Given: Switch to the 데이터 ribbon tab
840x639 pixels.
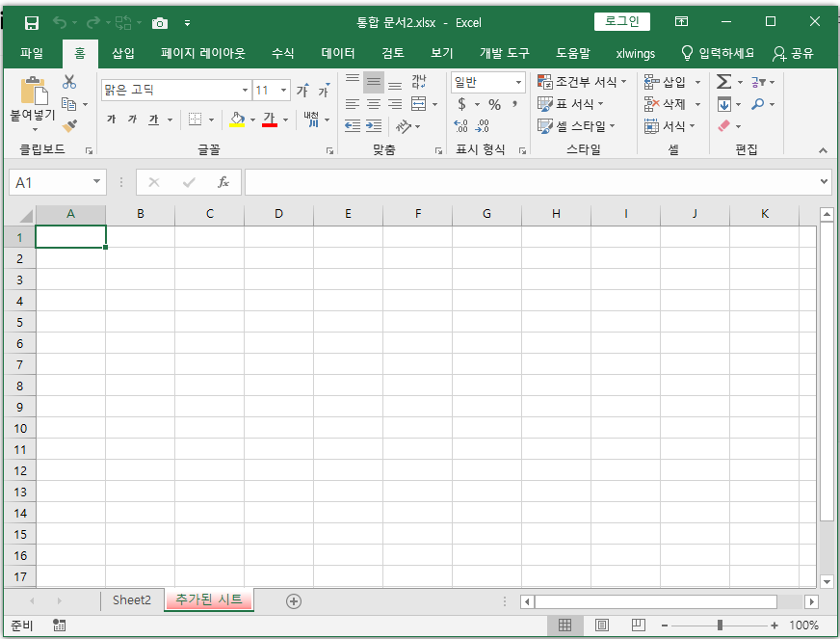Looking at the screenshot, I should (x=338, y=53).
